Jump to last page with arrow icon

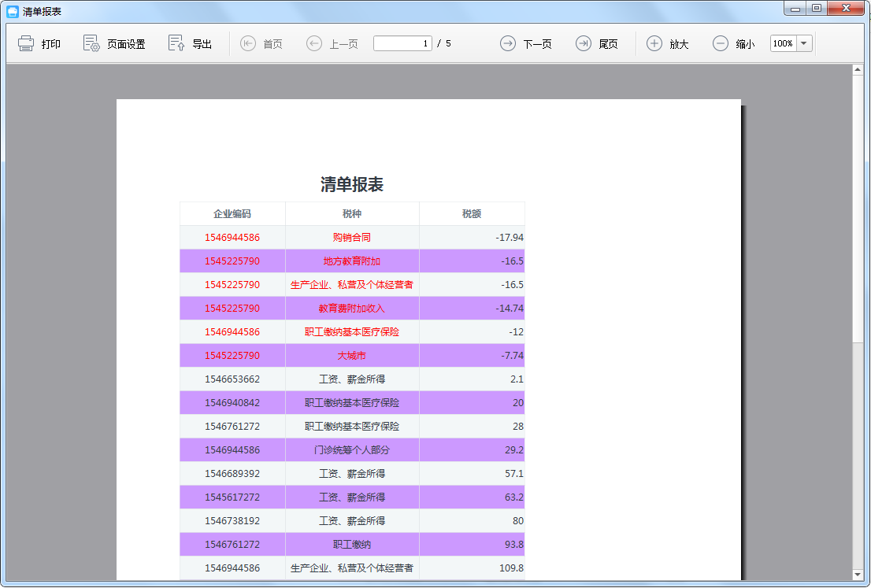pyautogui.click(x=583, y=43)
